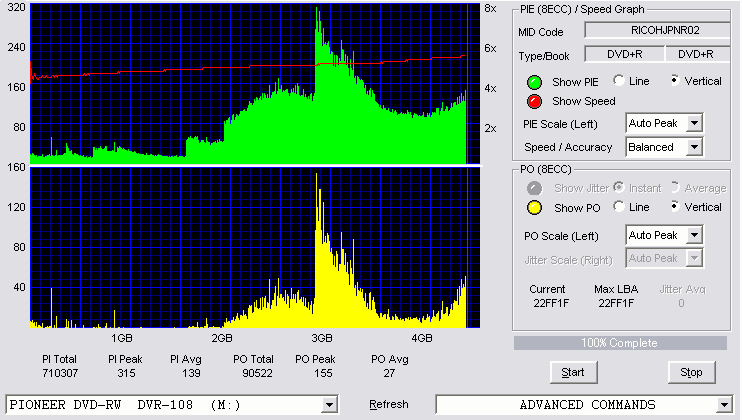Click the green PIE error graph
This screenshot has width=742, height=420.
click(x=255, y=84)
